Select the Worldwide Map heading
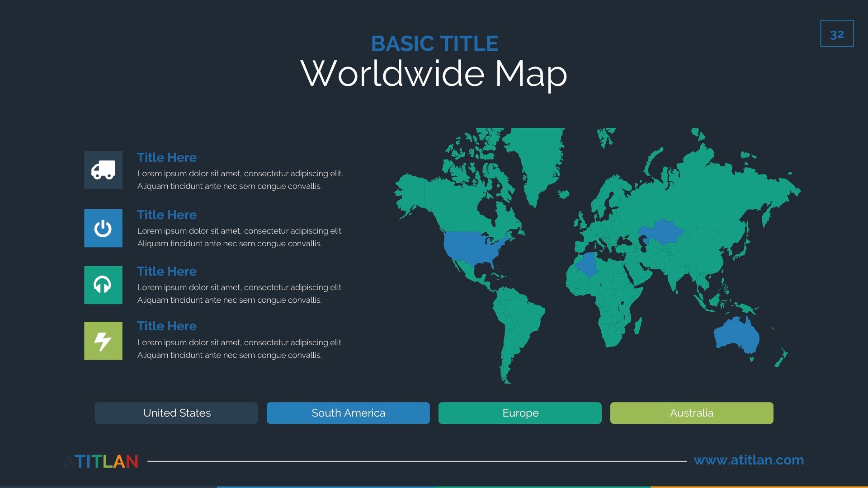Viewport: 868px width, 488px height. tap(434, 74)
